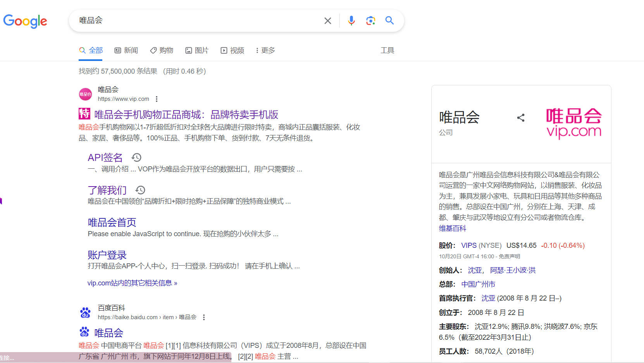644x363 pixels.
Task: Open the 百度百科 唯品会 result title
Action: (x=108, y=333)
